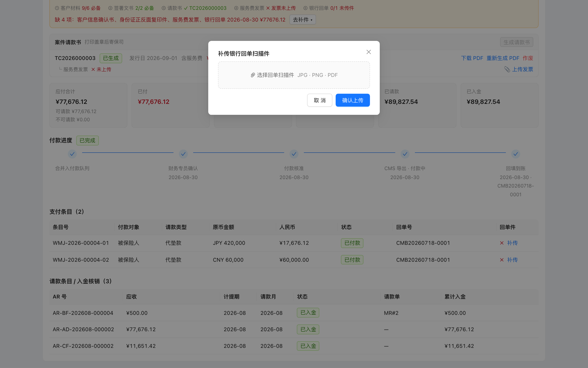Click the 财务专员确认 step checkmark

pos(183,154)
